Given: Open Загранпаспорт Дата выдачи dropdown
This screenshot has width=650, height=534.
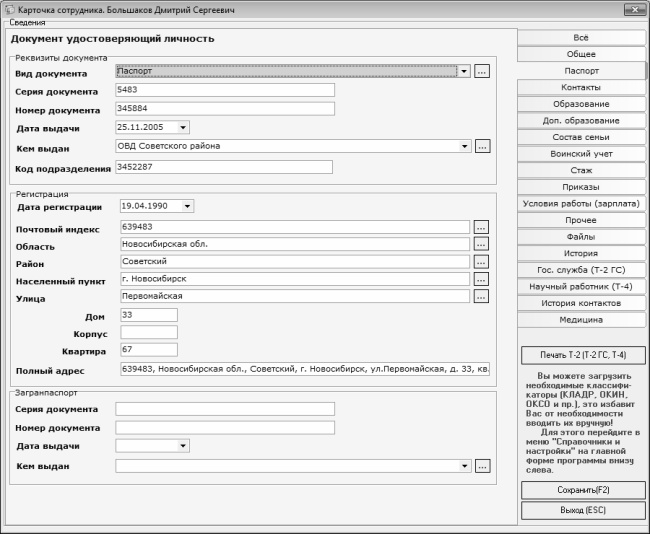Looking at the screenshot, I should pos(183,446).
